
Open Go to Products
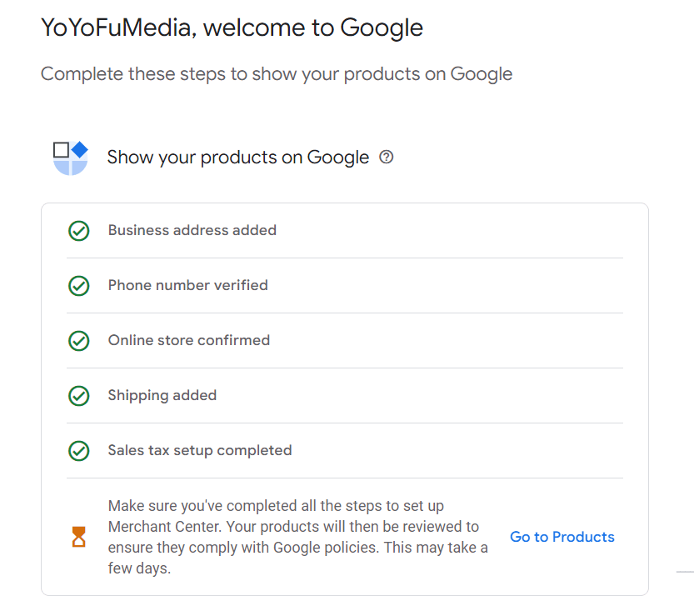562,537
